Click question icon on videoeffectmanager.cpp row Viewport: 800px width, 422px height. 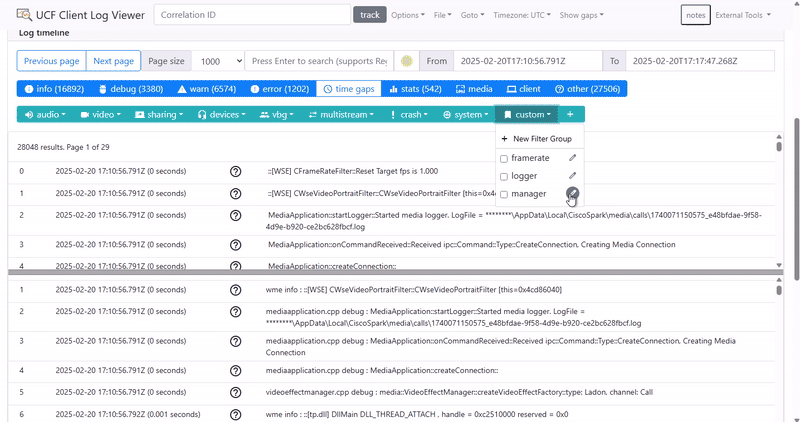[x=235, y=392]
